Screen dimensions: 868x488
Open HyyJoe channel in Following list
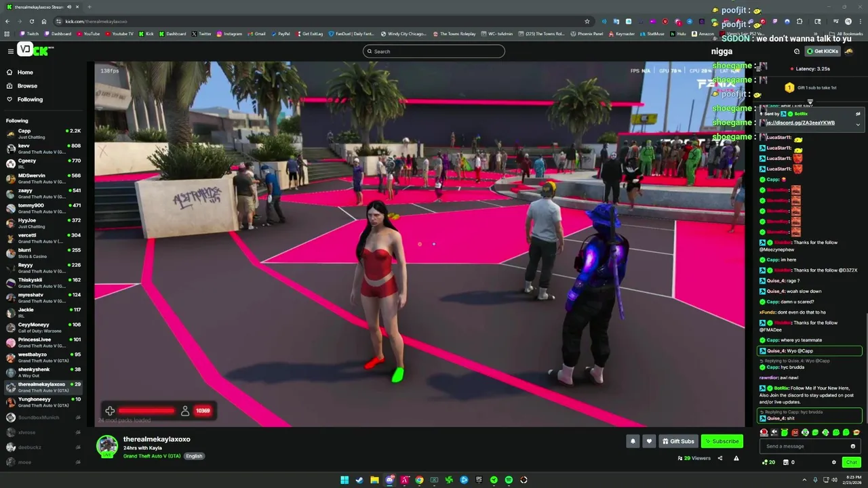[42, 223]
